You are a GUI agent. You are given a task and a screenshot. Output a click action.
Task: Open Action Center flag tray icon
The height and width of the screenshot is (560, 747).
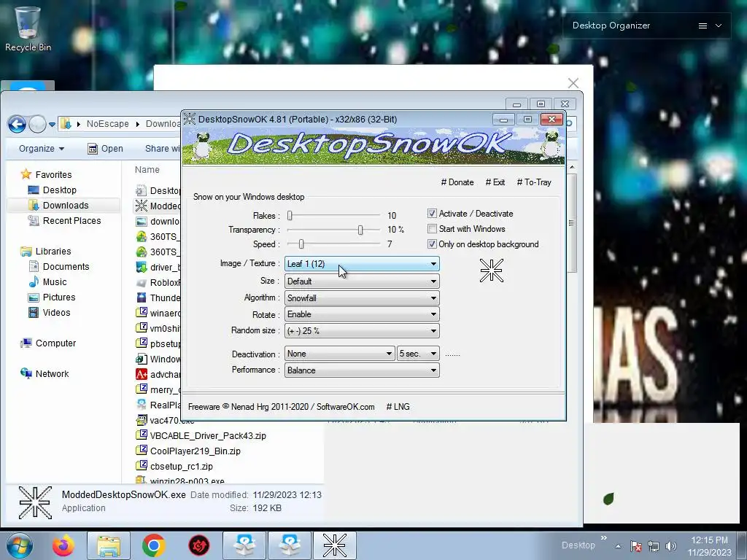(x=635, y=546)
